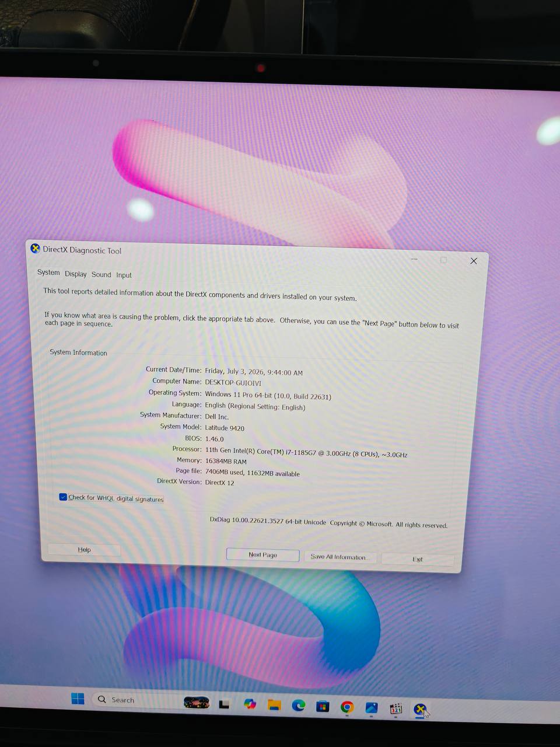This screenshot has width=560, height=747.
Task: Click the search highlight image in taskbar
Action: 197,702
